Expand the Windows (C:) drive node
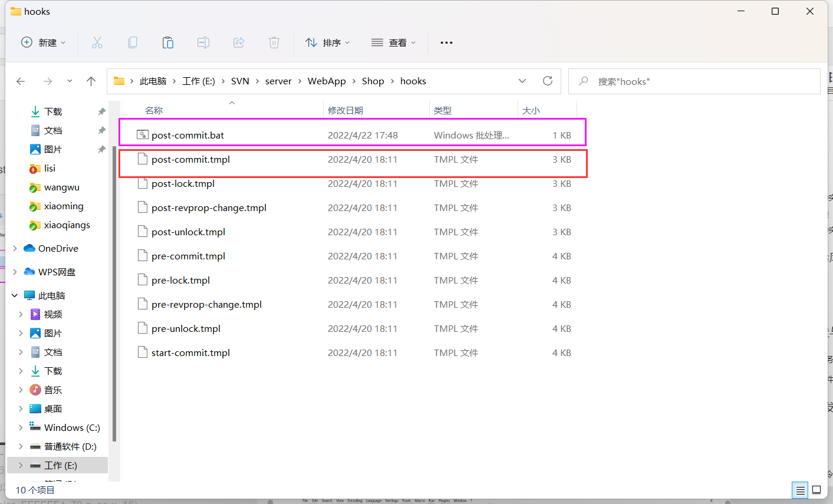Viewport: 833px width, 504px height. point(21,427)
